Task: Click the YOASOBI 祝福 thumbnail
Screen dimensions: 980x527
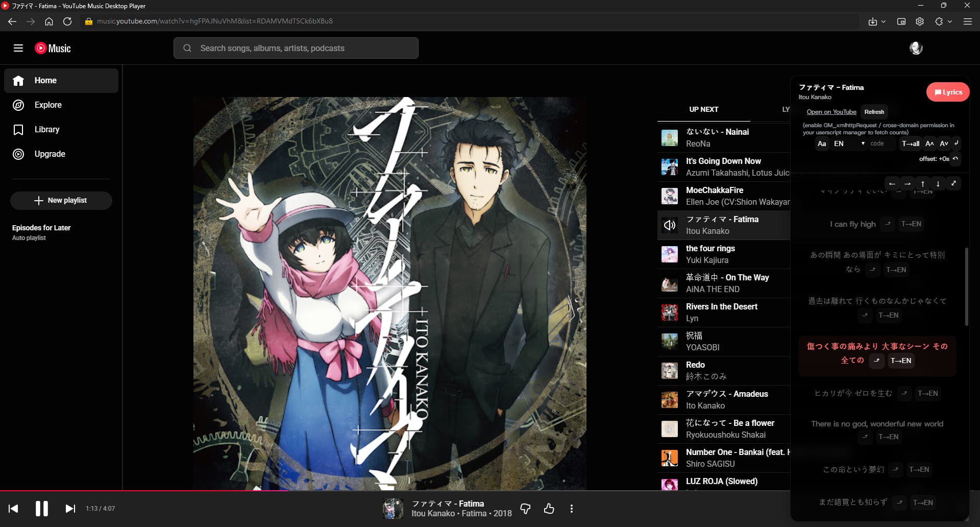Action: click(670, 342)
